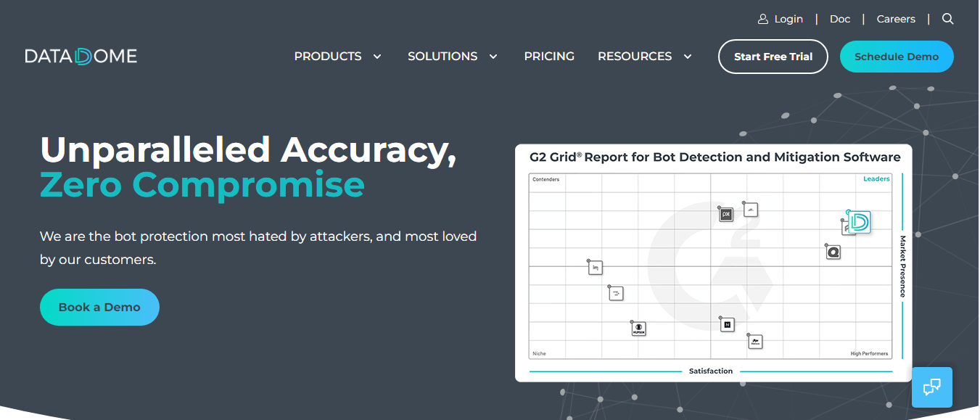
Task: Expand the Solutions dropdown chevron
Action: pyautogui.click(x=493, y=57)
